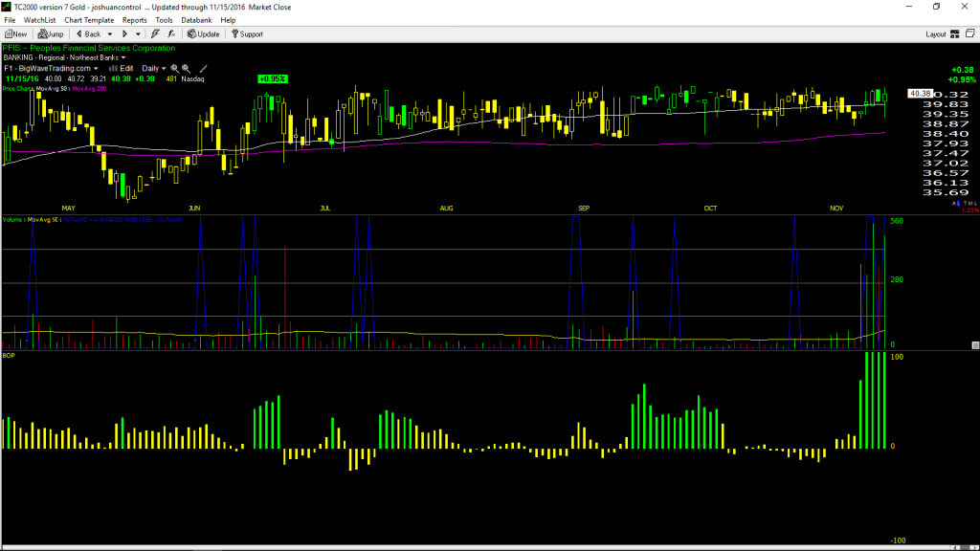Image resolution: width=980 pixels, height=551 pixels.
Task: Zoom out with the second magnifier icon
Action: click(187, 69)
